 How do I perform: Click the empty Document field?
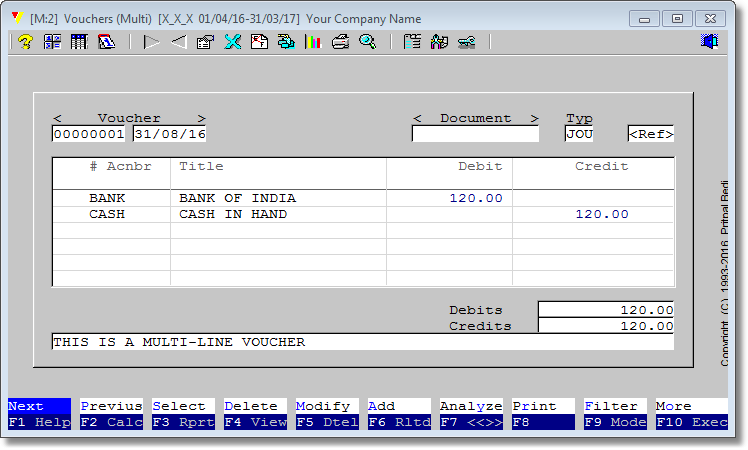(x=475, y=134)
